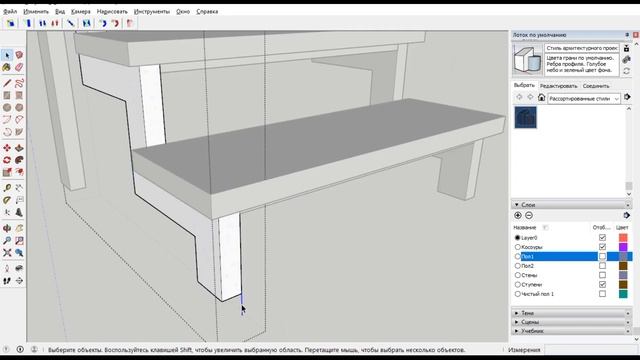
Task: Add a new layer with plus icon
Action: pos(518,216)
